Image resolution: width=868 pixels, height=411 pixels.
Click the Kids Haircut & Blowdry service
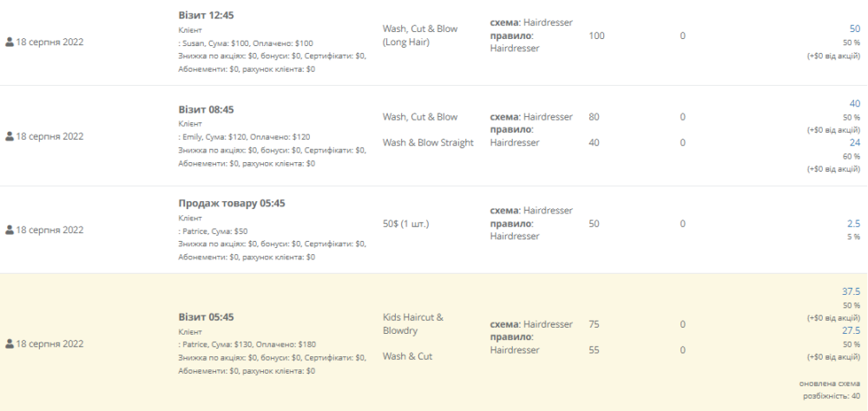413,324
